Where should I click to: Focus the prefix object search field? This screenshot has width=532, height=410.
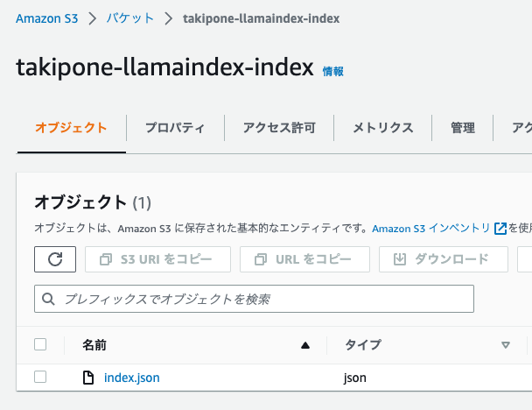(x=254, y=299)
